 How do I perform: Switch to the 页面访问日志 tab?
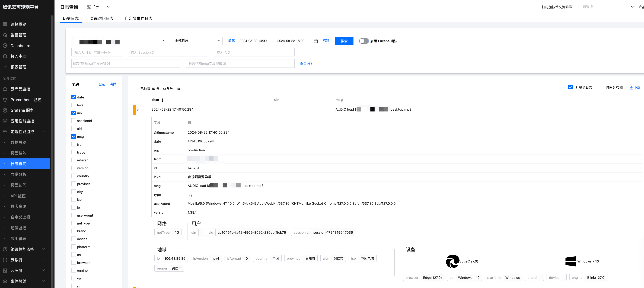point(101,18)
